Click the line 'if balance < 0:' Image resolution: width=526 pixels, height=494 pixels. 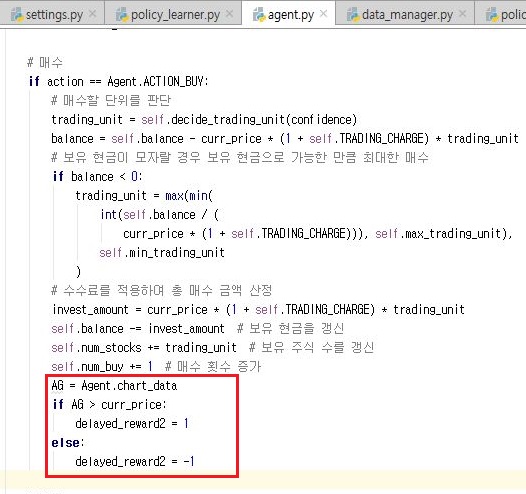(x=98, y=177)
